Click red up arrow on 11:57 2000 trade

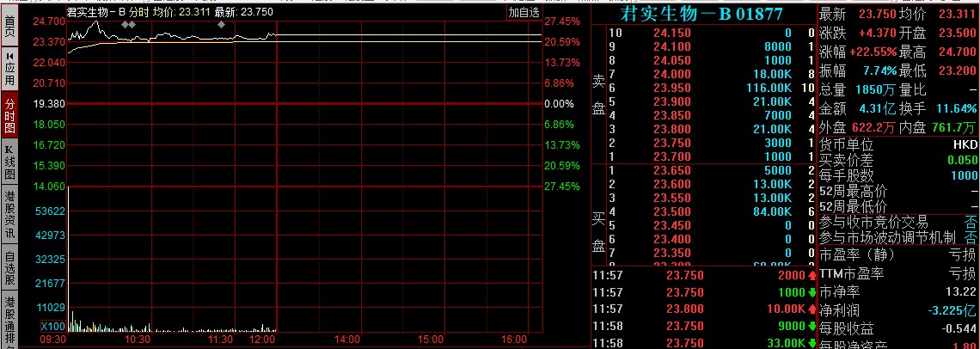(812, 275)
